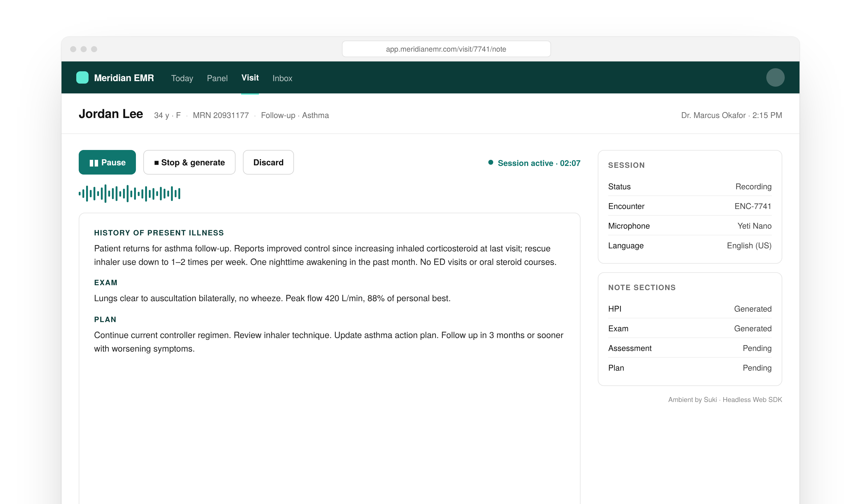Select the Plan Pending row

pyautogui.click(x=690, y=368)
